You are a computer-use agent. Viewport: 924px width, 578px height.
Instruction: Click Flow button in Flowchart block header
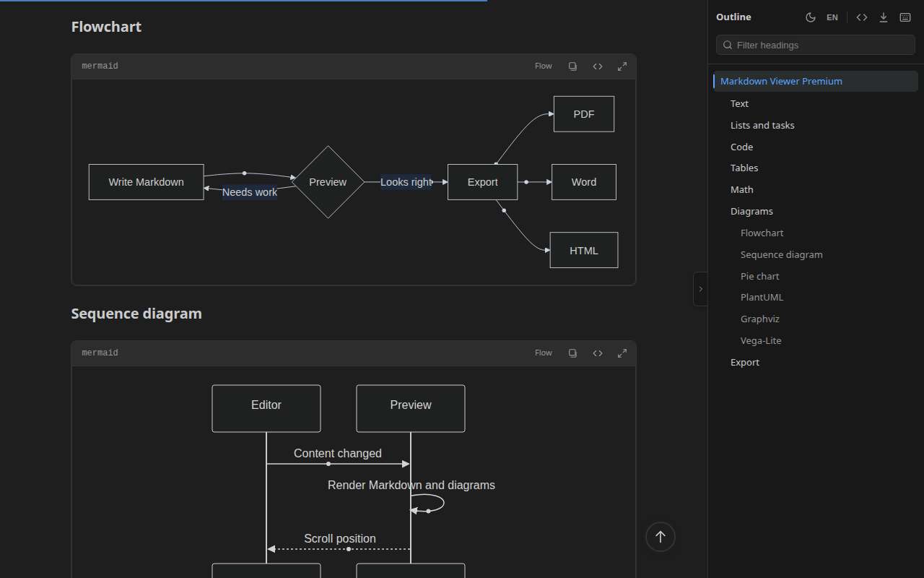pyautogui.click(x=544, y=66)
